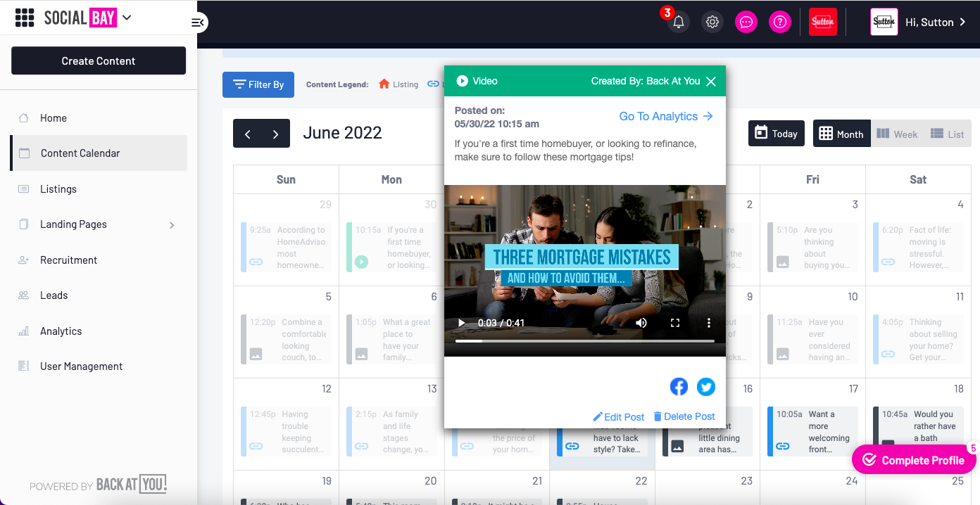Seek on the video progress bar
This screenshot has width=980, height=505.
point(585,341)
